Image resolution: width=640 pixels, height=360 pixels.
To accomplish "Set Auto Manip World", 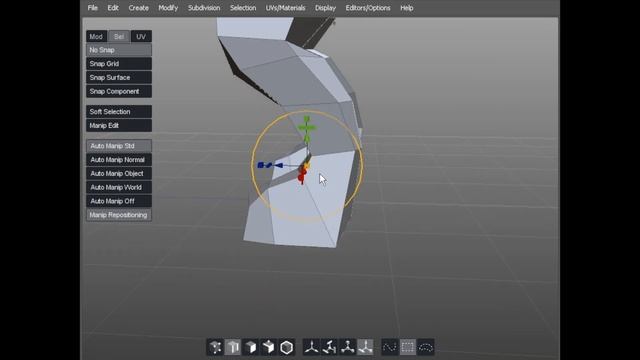I will (119, 187).
